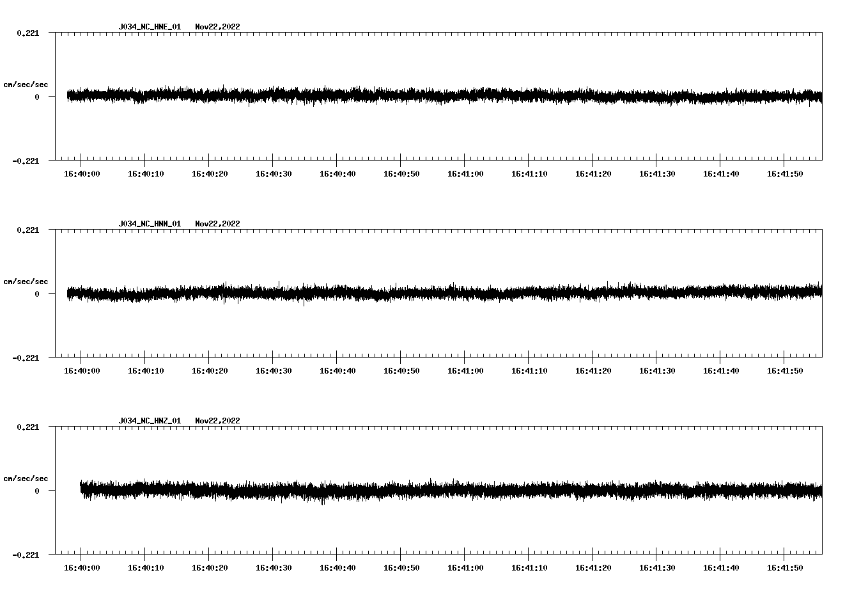This screenshot has height=591, width=868.
Task: Click 16:41:40 time label under HNN plot
Action: click(x=721, y=371)
